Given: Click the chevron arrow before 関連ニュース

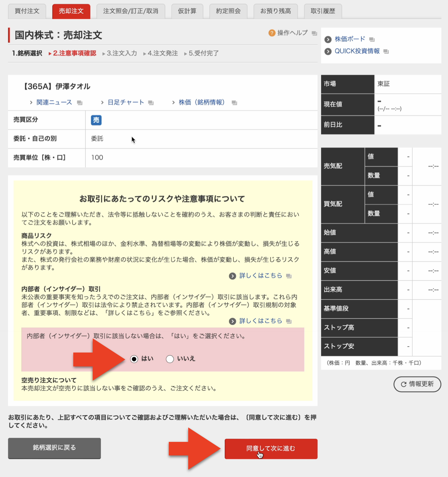Looking at the screenshot, I should (31, 103).
